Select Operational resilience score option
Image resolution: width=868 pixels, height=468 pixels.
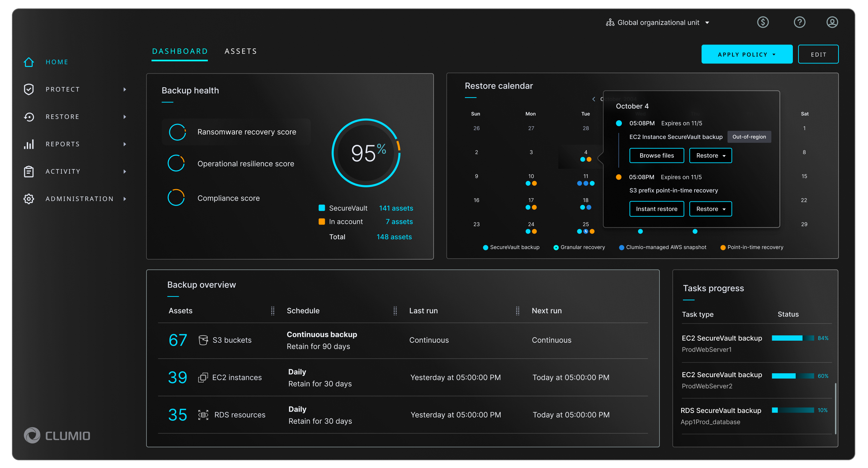[x=245, y=164]
